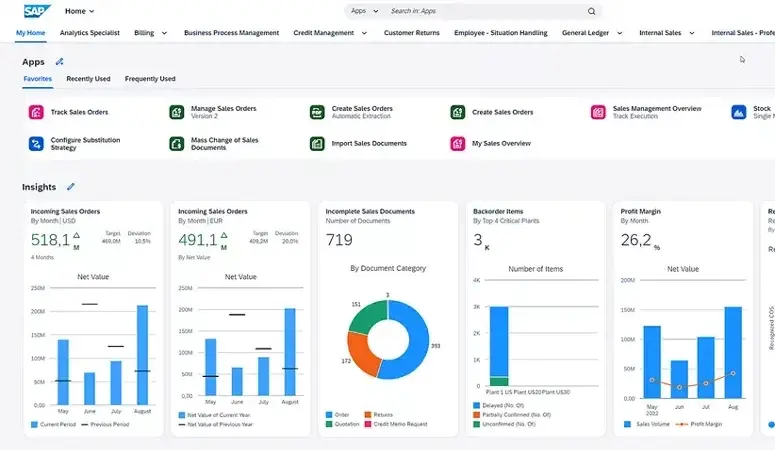Image resolution: width=775 pixels, height=450 pixels.
Task: Click the search magnifier icon
Action: tap(591, 11)
